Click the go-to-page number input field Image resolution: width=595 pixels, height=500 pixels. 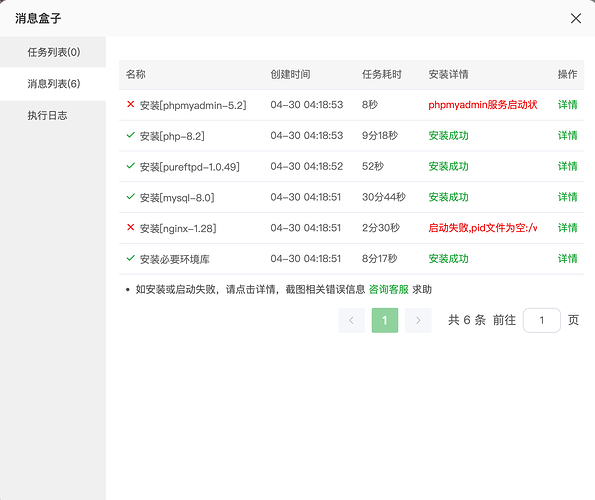pos(541,320)
